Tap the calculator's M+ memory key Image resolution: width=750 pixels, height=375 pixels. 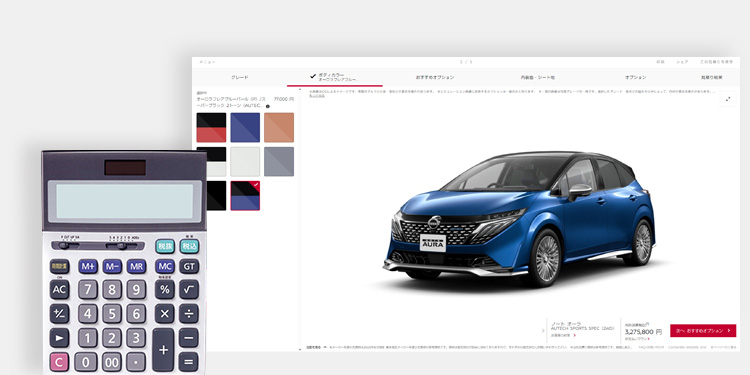[88, 266]
